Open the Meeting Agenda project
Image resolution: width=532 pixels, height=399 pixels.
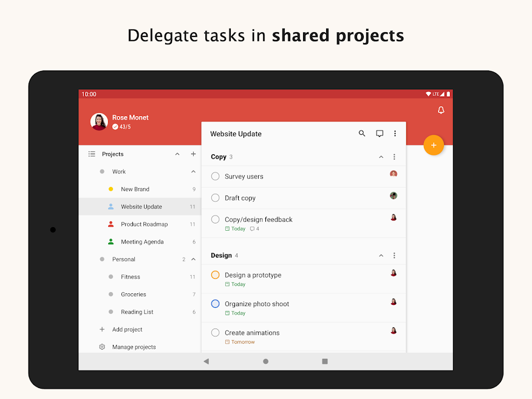click(142, 242)
